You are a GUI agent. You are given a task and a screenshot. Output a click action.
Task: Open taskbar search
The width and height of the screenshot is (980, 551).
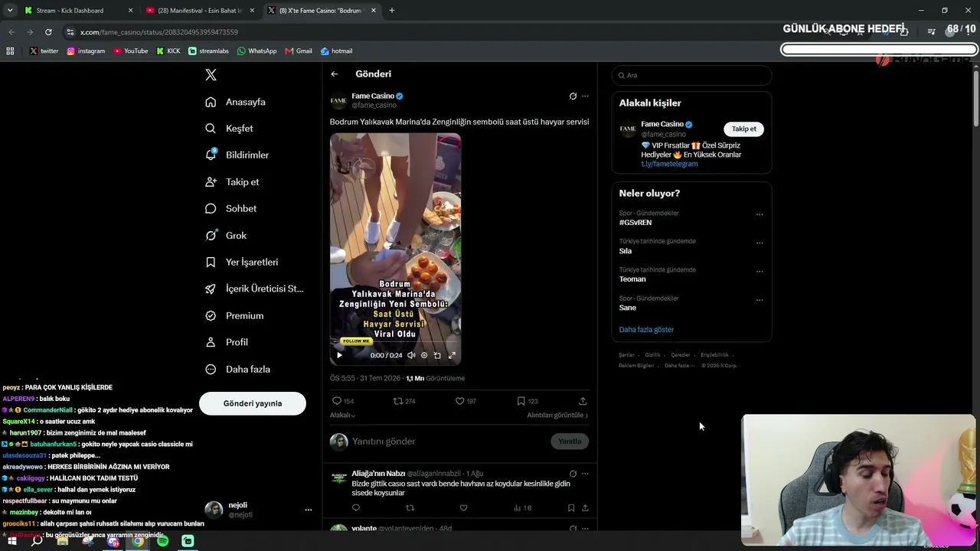pos(37,541)
